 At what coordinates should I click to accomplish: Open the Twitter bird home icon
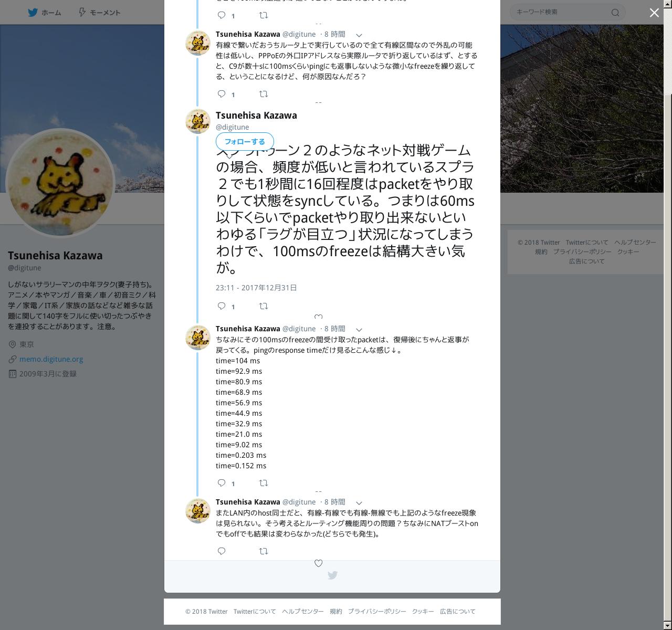[x=33, y=12]
